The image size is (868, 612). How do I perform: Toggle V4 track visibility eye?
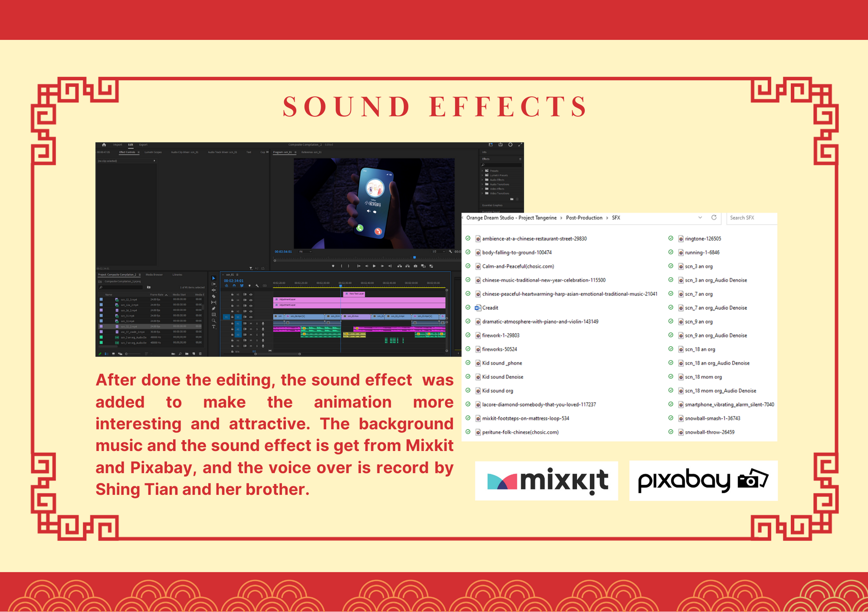coord(251,300)
